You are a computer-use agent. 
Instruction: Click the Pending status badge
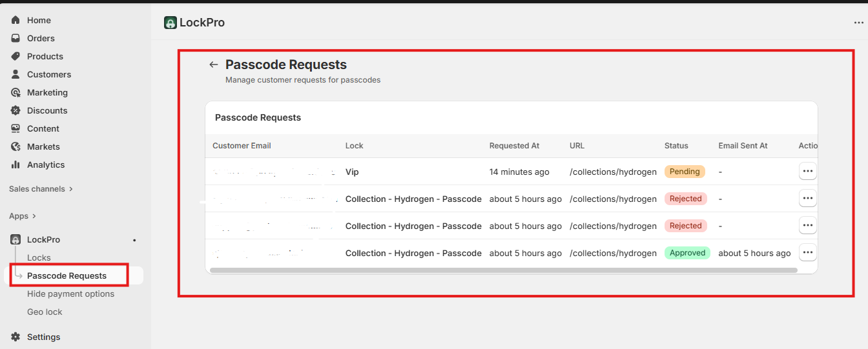[685, 172]
